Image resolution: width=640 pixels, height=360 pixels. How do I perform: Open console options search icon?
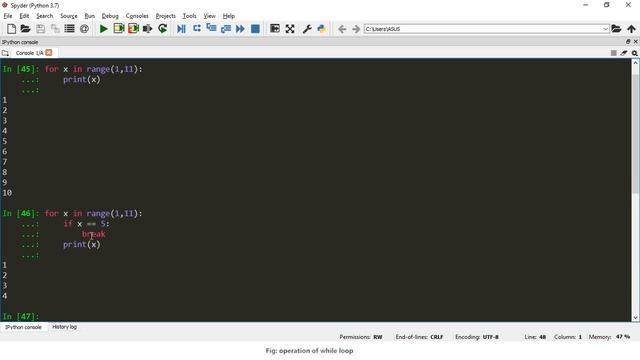pos(635,53)
